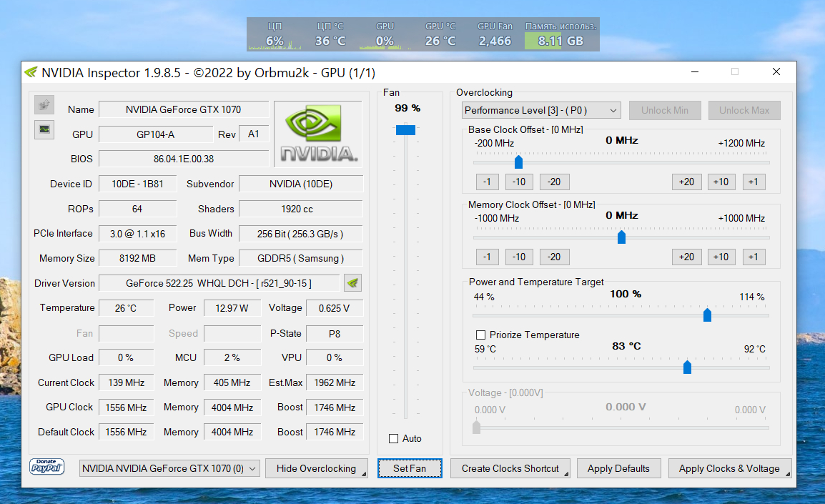Viewport: 825px width, 504px height.
Task: Click the Base Clock Offset slider handle
Action: tap(519, 162)
